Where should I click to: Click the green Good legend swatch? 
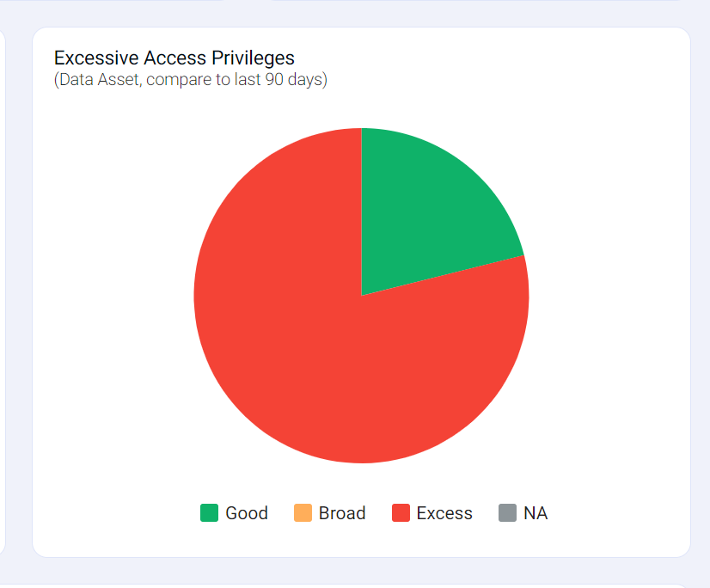coord(209,513)
